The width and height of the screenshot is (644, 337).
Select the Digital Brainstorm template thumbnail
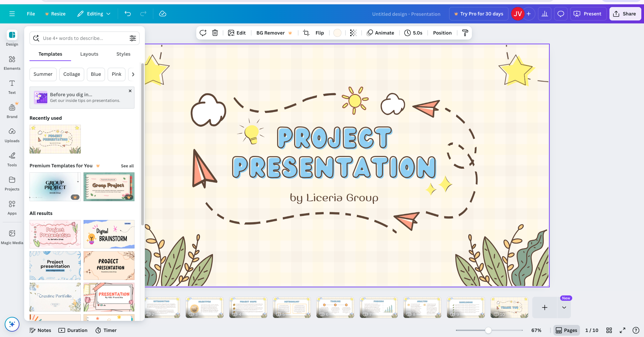(x=109, y=234)
